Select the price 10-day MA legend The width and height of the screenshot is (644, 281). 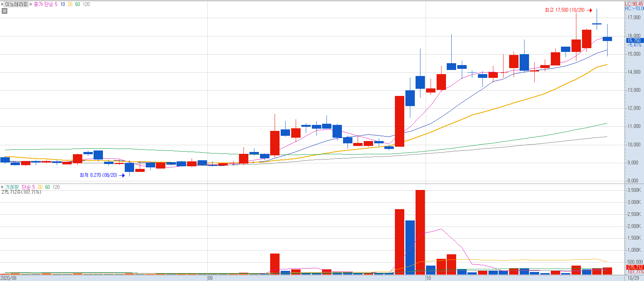pos(63,5)
